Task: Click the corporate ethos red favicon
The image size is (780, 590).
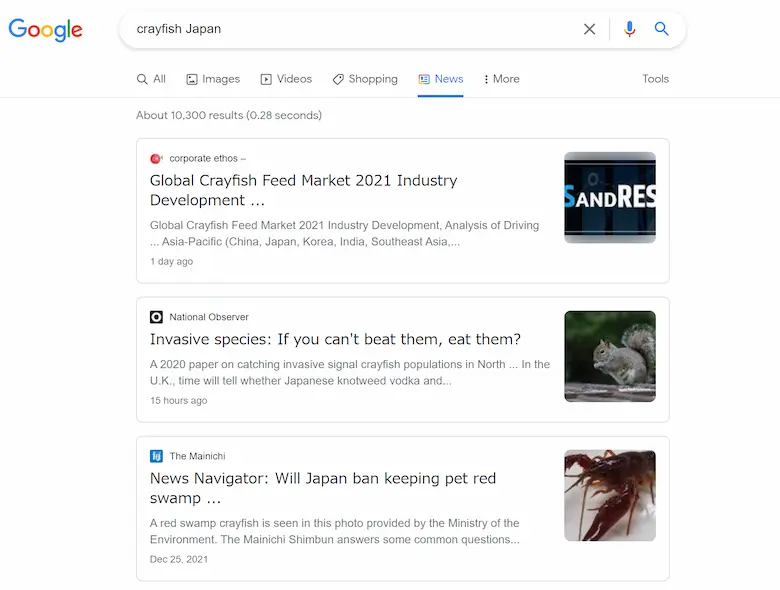Action: coord(156,159)
